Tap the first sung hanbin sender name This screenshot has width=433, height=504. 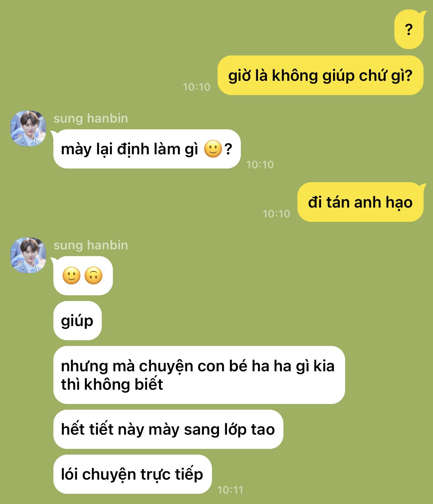[x=91, y=118]
